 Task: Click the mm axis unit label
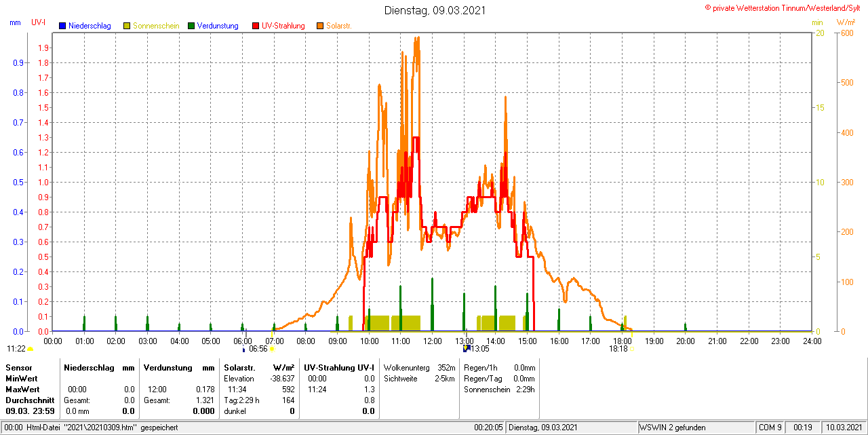coord(15,22)
